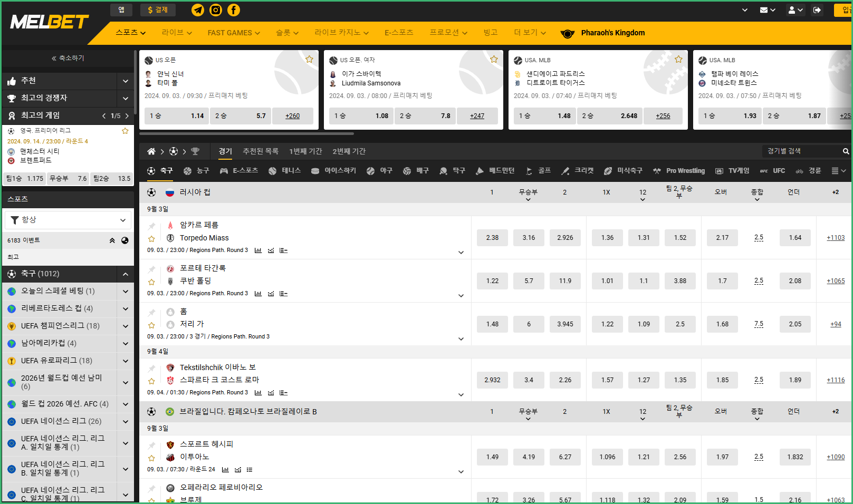This screenshot has height=504, width=853.
Task: Expand the 암카르 페름 match markets chevron
Action: point(461,253)
